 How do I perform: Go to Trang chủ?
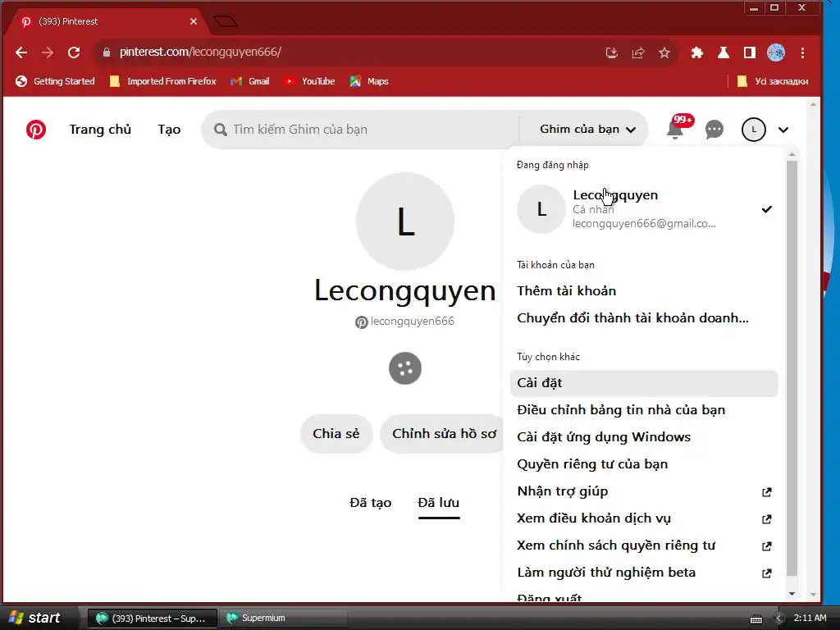tap(100, 129)
